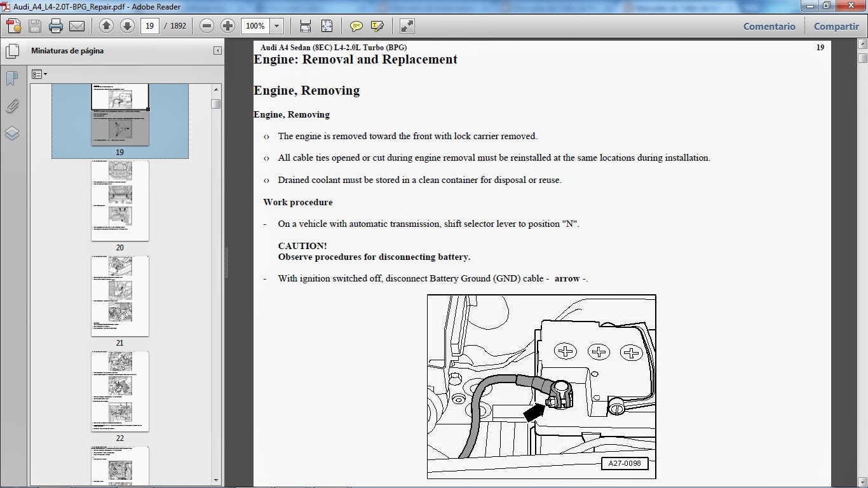Screen dimensions: 868x488
Task: Select page 22 thumbnail
Action: [120, 391]
